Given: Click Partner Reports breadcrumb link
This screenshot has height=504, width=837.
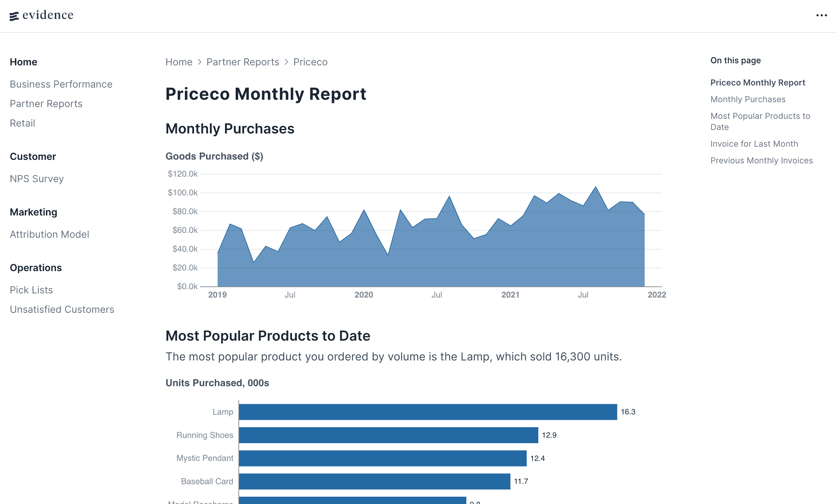Looking at the screenshot, I should (243, 62).
